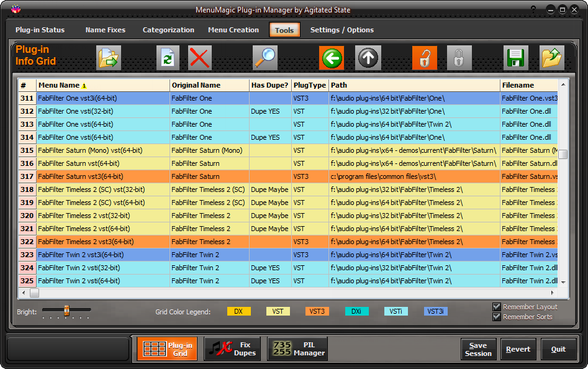
Task: Sort by the Has Dupe? column header
Action: [x=270, y=85]
